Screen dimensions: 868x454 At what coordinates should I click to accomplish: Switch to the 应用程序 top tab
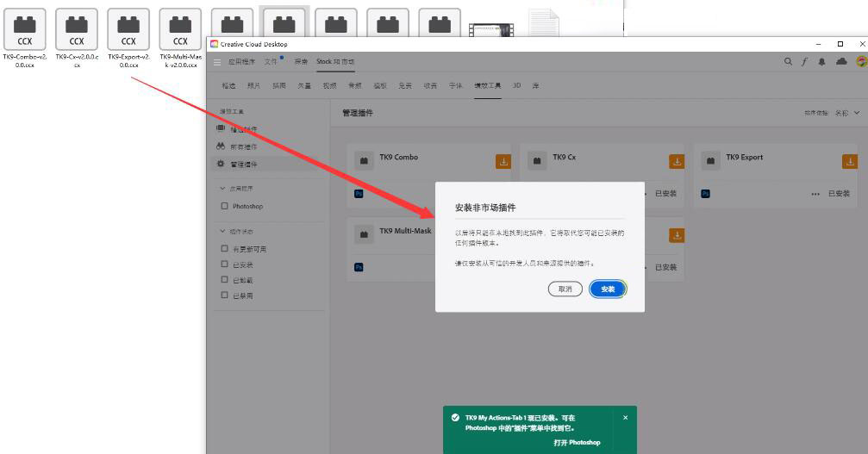tap(242, 62)
